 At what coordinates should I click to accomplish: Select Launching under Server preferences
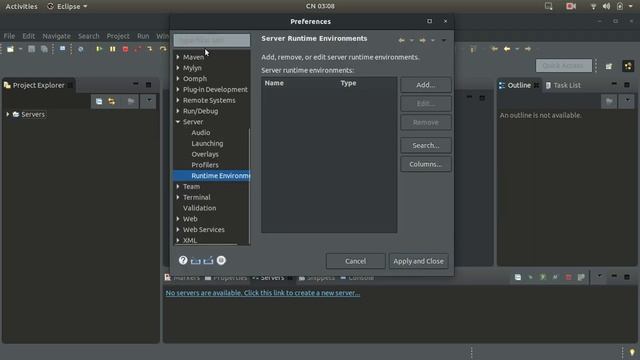pyautogui.click(x=207, y=143)
